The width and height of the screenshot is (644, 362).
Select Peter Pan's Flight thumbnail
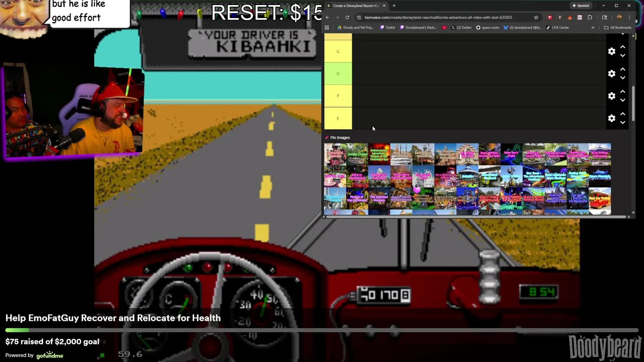(x=512, y=154)
